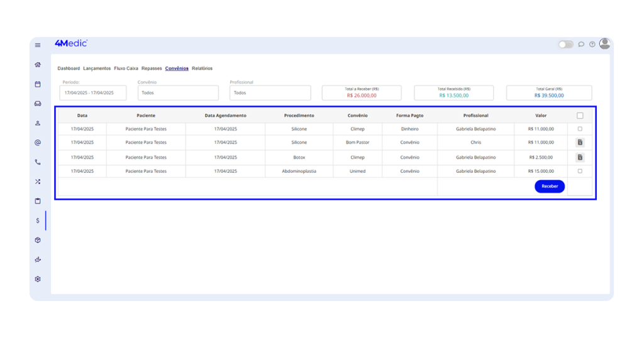
Task: Open the Período date range field
Action: point(93,93)
